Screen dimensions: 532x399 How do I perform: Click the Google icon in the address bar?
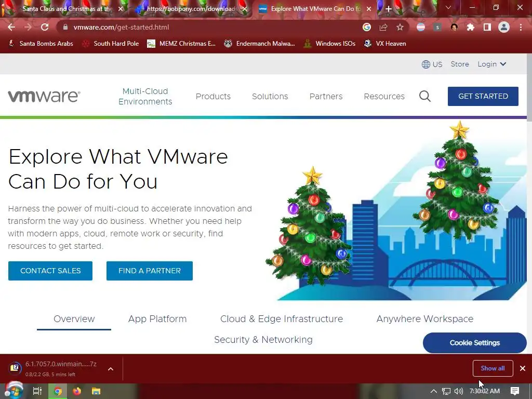[x=366, y=27]
